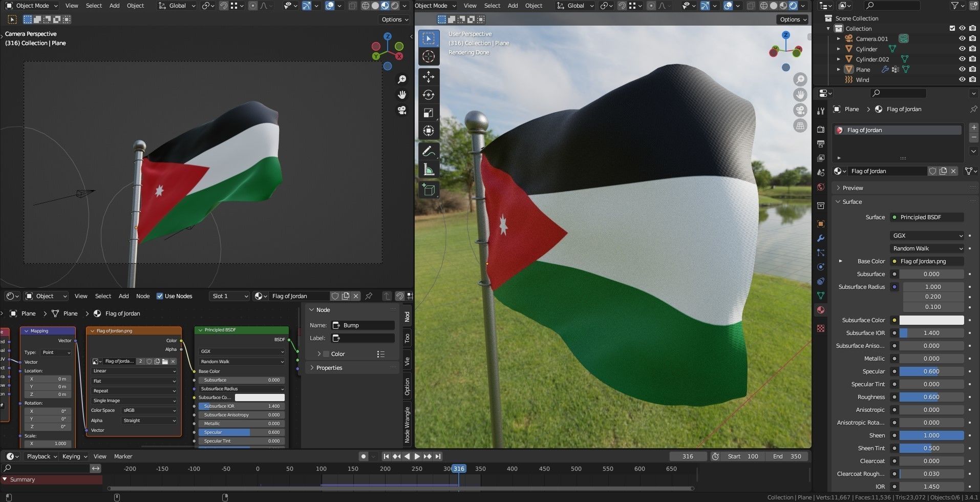Open sRGB color space dropdown in image node
Screen dimensions: 980x502
149,410
